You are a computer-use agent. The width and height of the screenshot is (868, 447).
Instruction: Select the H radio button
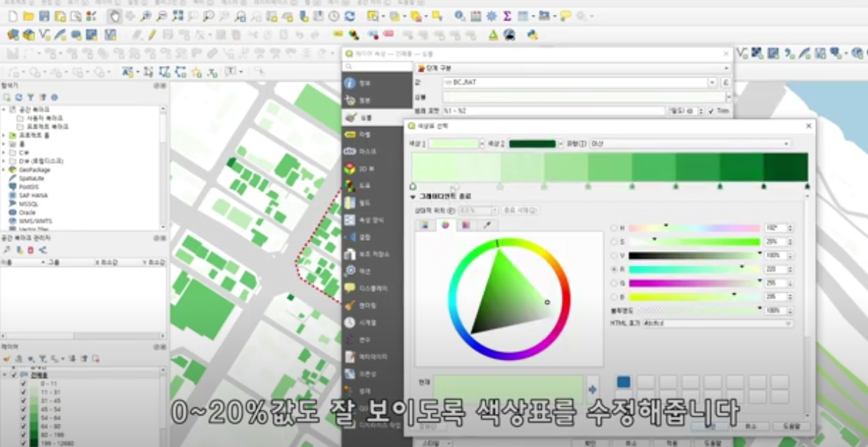[x=614, y=228]
